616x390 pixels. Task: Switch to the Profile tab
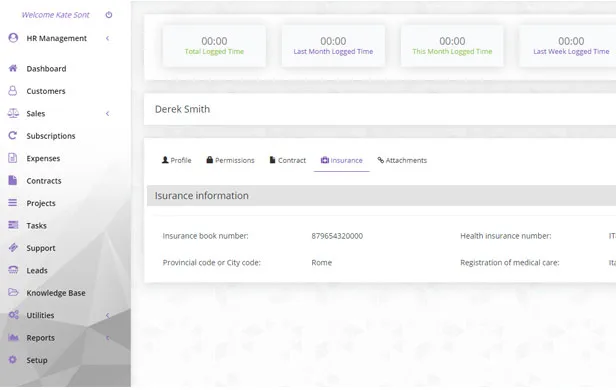pos(176,160)
